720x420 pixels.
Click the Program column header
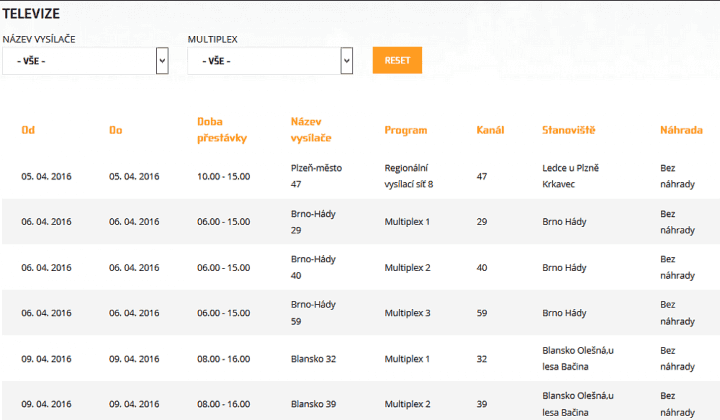[x=406, y=130]
